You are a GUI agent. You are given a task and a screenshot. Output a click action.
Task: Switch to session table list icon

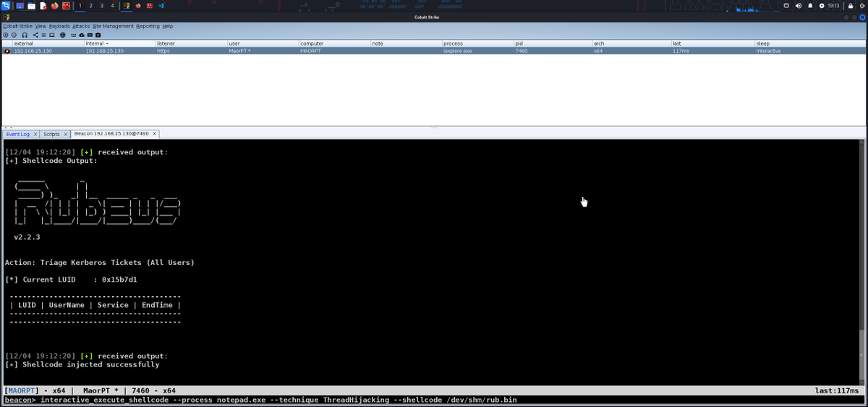point(43,35)
